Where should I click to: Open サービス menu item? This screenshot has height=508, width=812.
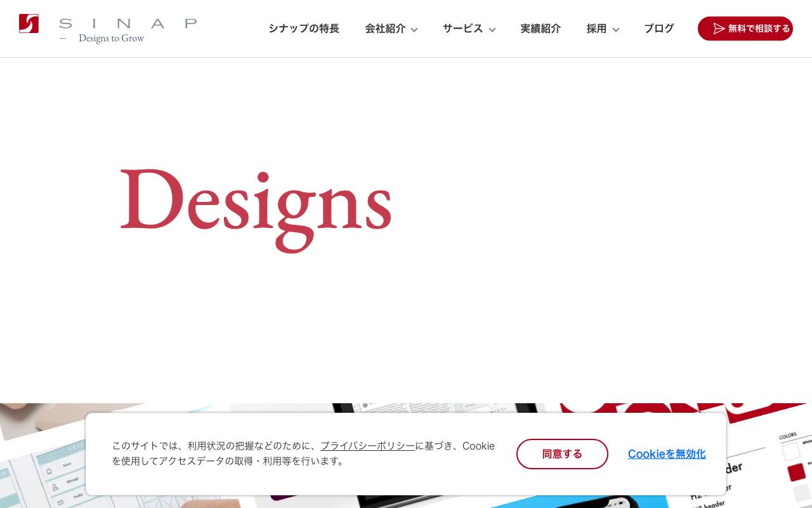tap(463, 29)
